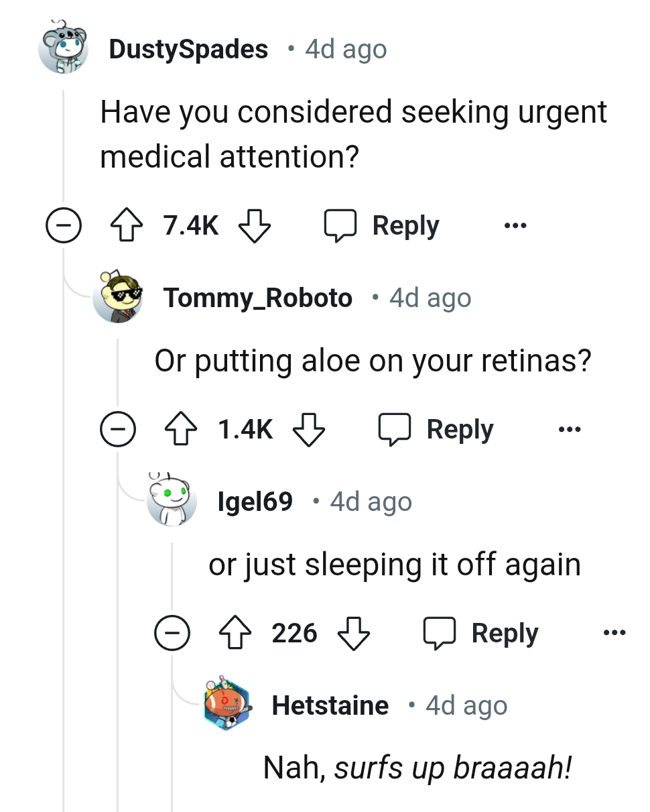This screenshot has height=812, width=650.
Task: Open Tommy_Roboto's username link
Action: point(259,297)
